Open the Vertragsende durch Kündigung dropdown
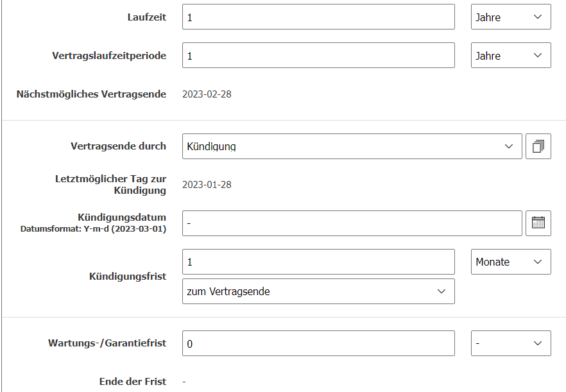Screen dimensions: 566x392 352,146
